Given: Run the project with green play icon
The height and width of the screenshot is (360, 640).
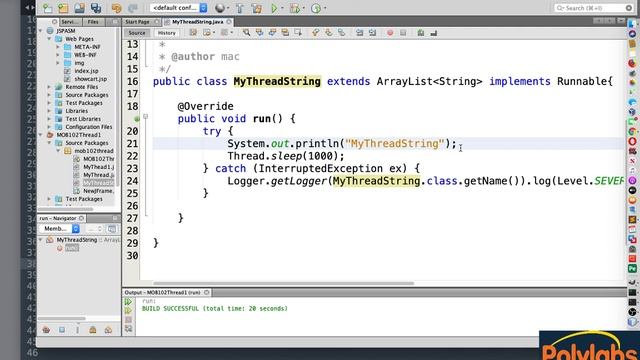Looking at the screenshot, I should [x=274, y=8].
